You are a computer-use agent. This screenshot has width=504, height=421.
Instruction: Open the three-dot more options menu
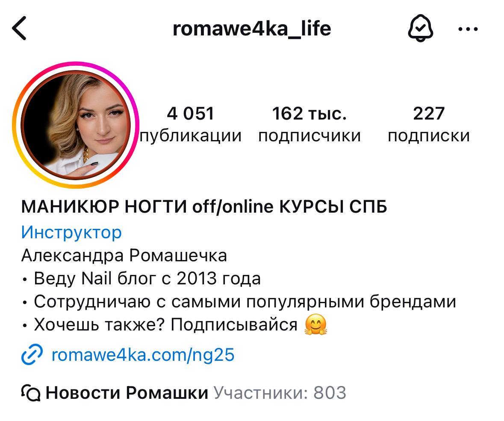(468, 29)
